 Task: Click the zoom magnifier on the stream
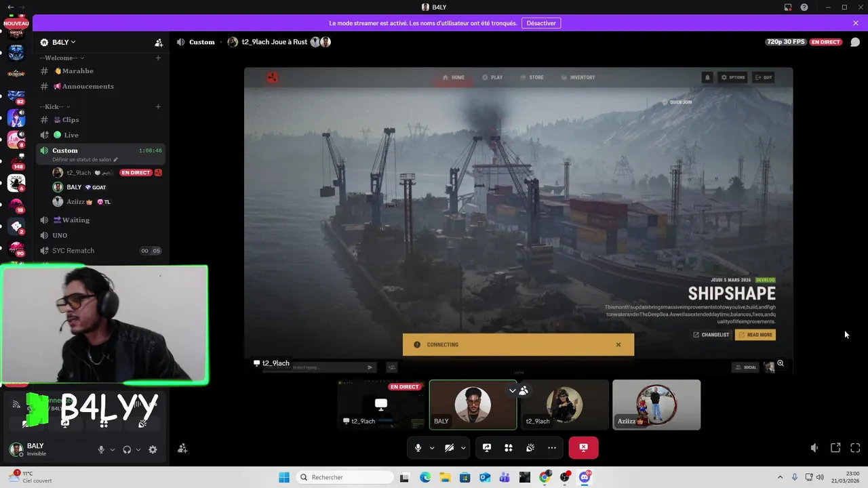pyautogui.click(x=781, y=364)
